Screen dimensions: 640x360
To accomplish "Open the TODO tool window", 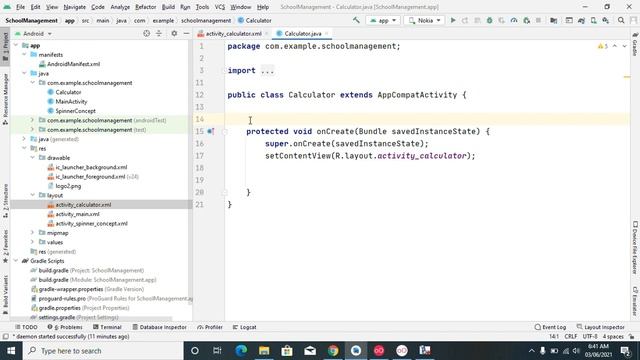I will (x=26, y=327).
